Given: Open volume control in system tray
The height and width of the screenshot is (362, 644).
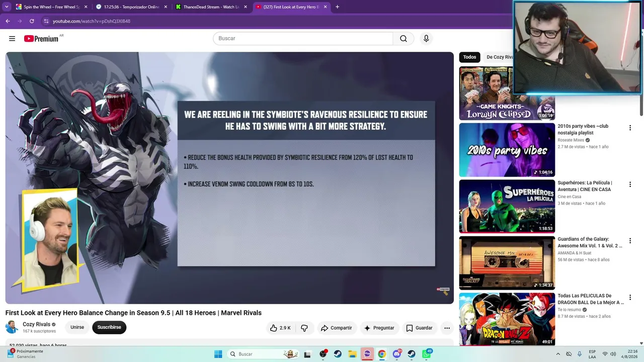Looking at the screenshot, I should pyautogui.click(x=613, y=354).
